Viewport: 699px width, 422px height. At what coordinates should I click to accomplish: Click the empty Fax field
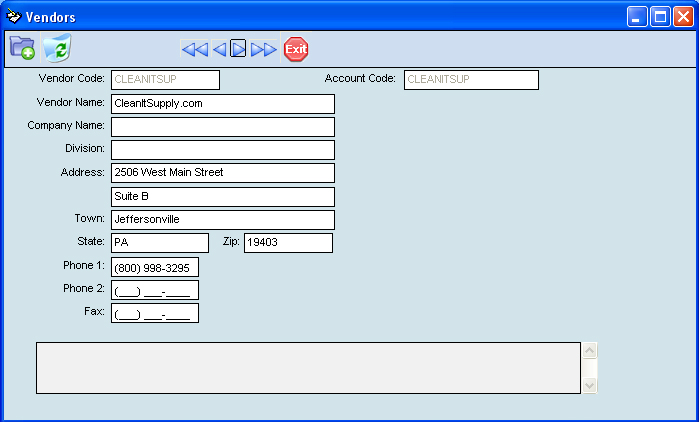(x=155, y=313)
